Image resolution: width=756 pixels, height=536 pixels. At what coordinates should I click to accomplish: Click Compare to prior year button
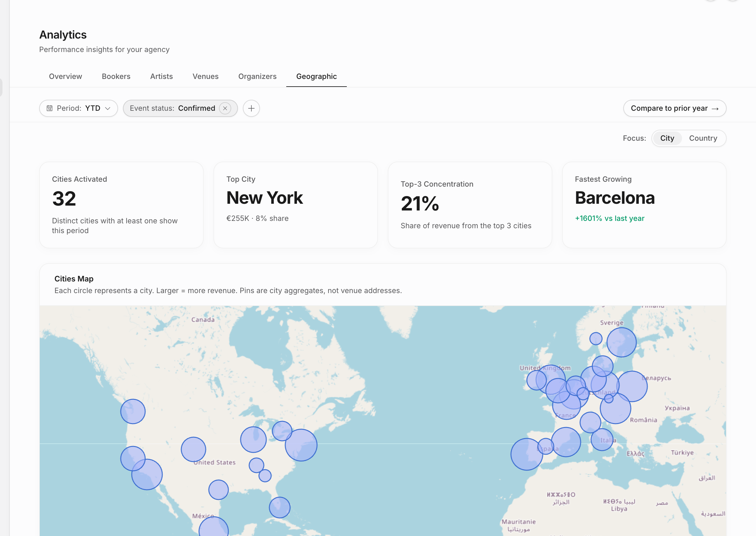[x=675, y=108]
